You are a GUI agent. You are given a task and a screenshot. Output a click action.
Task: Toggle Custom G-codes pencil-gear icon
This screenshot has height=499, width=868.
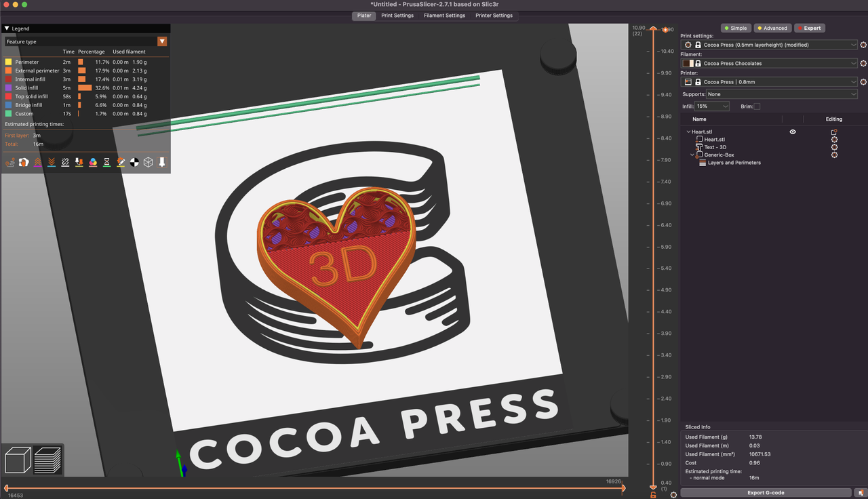(121, 163)
